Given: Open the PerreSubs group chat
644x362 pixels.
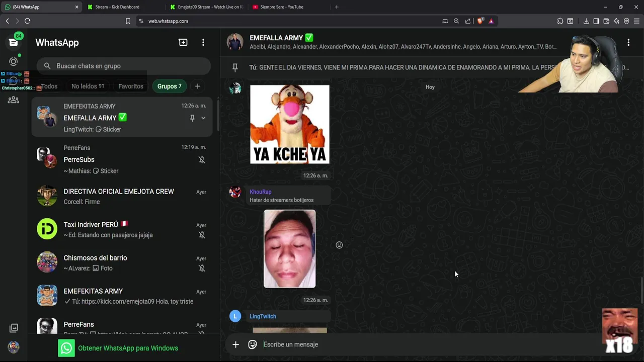Looking at the screenshot, I should (122, 159).
